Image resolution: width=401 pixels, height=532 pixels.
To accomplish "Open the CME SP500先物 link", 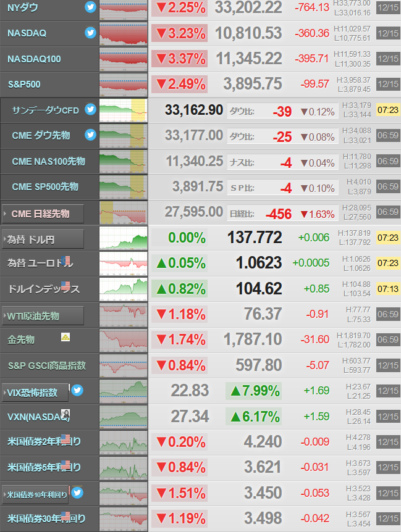I will tap(45, 186).
